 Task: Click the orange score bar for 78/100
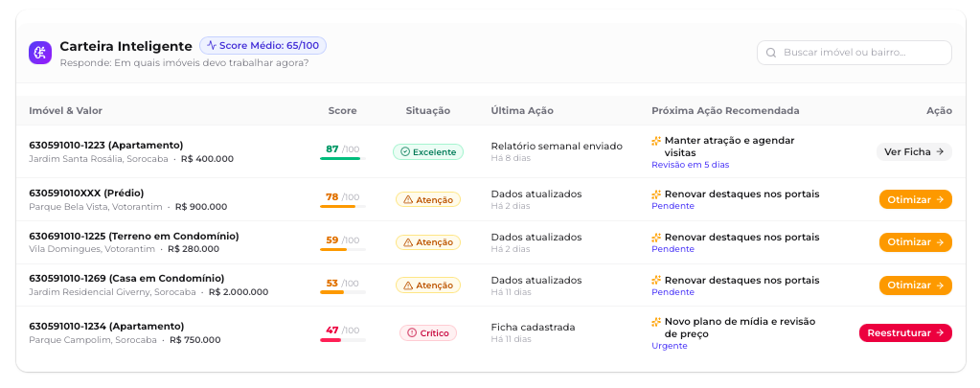pyautogui.click(x=343, y=206)
